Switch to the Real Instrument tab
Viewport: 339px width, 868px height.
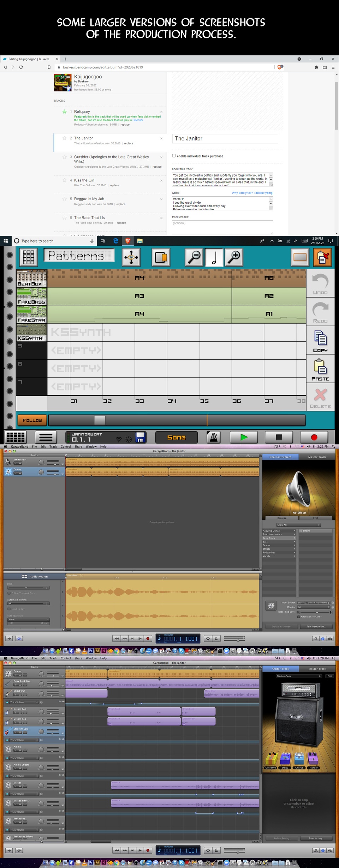[x=280, y=457]
